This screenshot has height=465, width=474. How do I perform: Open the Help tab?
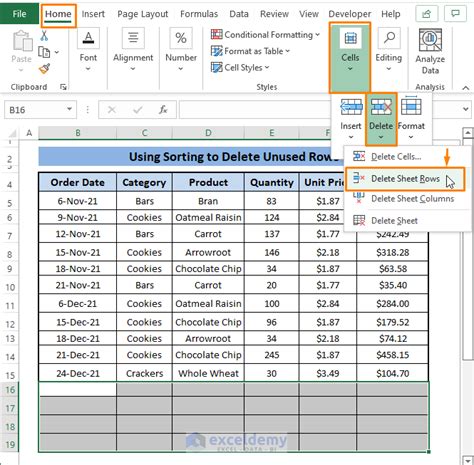pyautogui.click(x=391, y=14)
